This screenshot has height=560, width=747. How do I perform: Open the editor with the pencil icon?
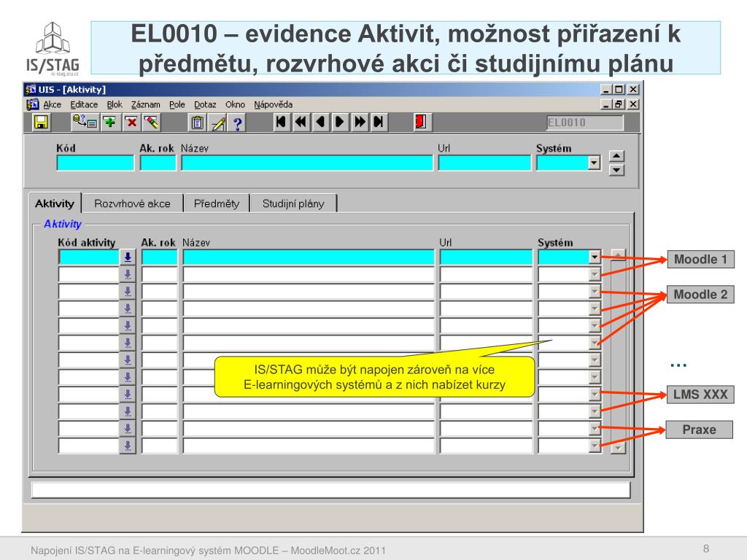218,122
